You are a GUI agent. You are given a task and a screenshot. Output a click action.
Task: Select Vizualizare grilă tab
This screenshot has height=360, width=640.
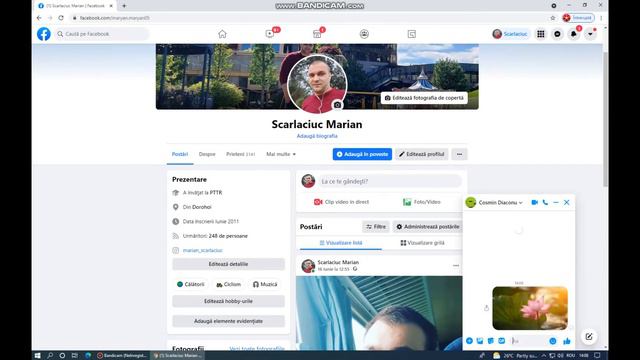pyautogui.click(x=422, y=243)
